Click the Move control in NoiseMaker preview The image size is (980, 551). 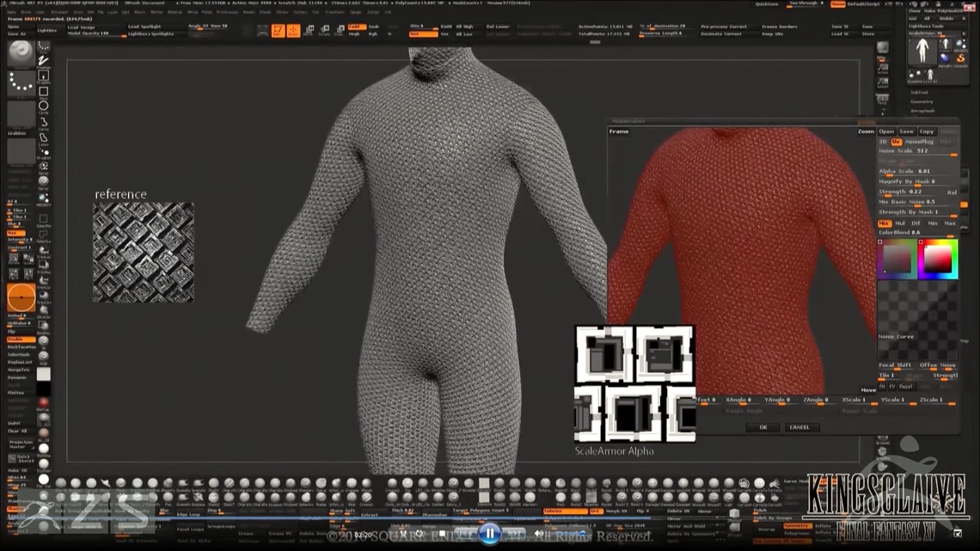(868, 389)
